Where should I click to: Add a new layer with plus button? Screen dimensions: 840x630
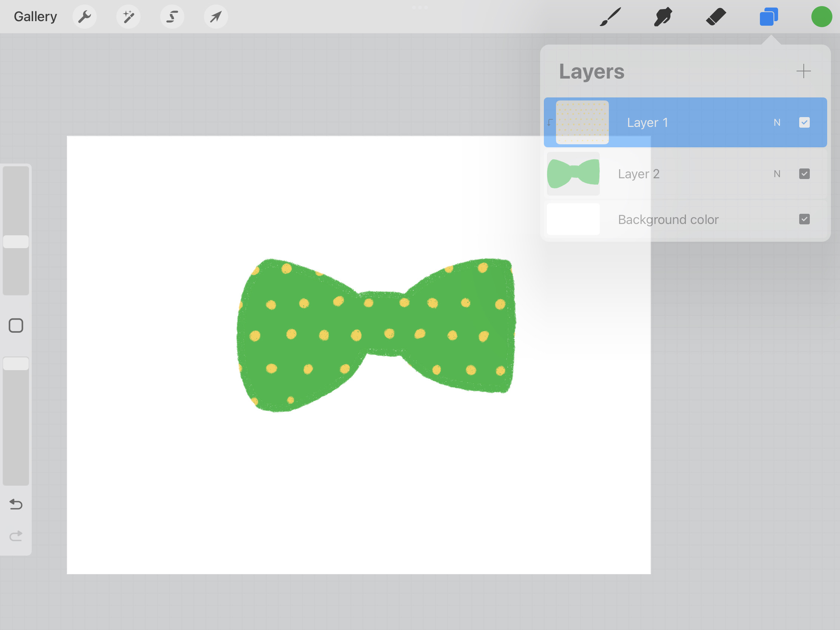803,71
